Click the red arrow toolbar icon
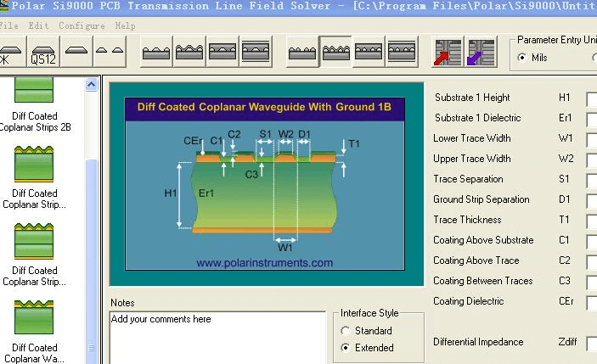Viewport: 597px width, 364px height. click(448, 53)
